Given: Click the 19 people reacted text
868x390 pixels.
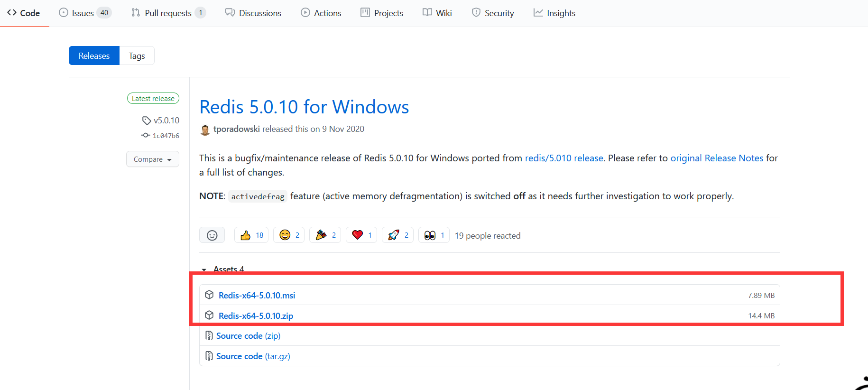Looking at the screenshot, I should coord(488,236).
